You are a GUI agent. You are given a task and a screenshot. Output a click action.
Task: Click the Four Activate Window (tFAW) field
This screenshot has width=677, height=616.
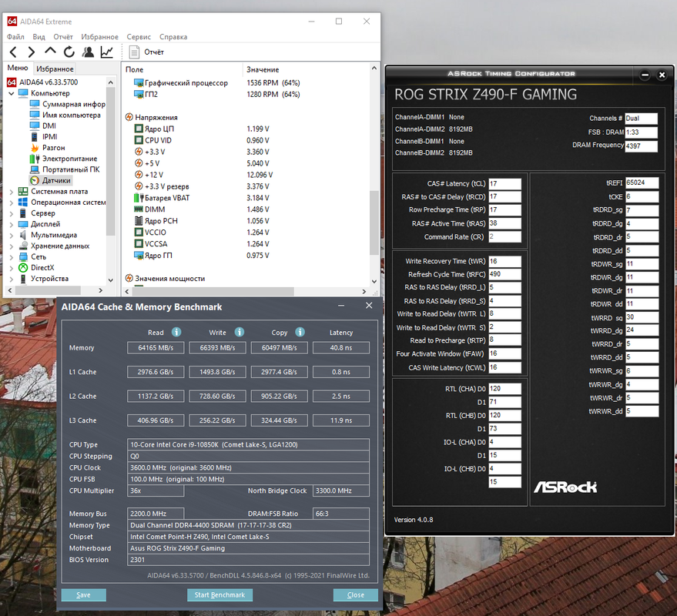pos(504,354)
